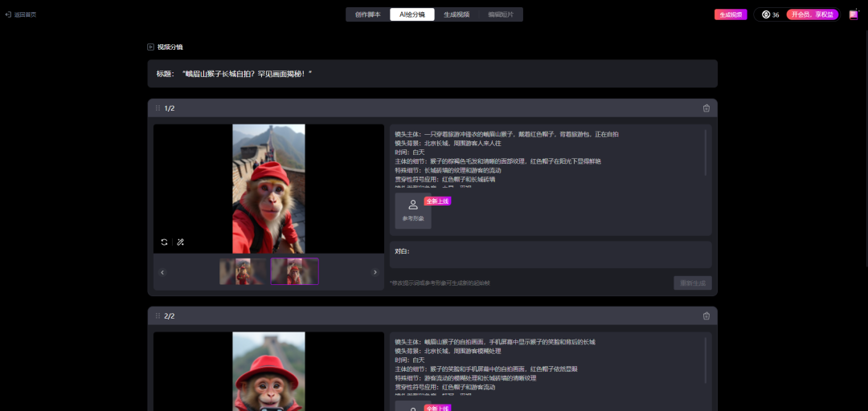Click the 2/2 shot label
This screenshot has width=868, height=411.
coord(170,315)
